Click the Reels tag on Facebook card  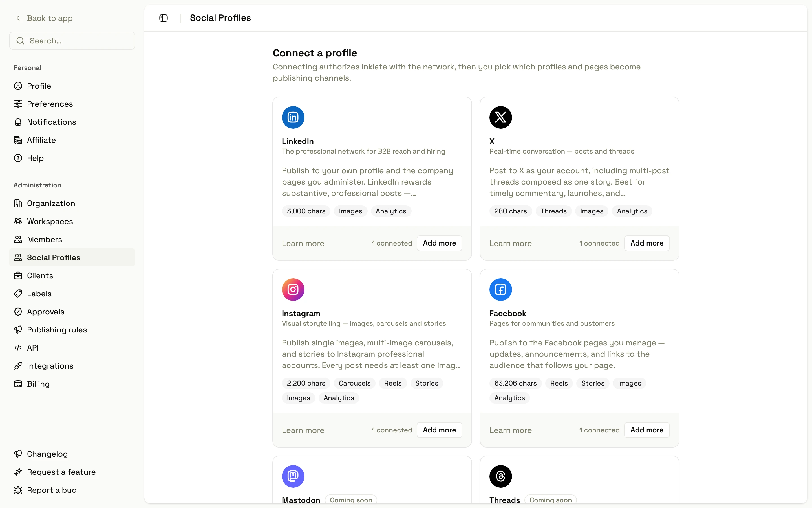[559, 383]
